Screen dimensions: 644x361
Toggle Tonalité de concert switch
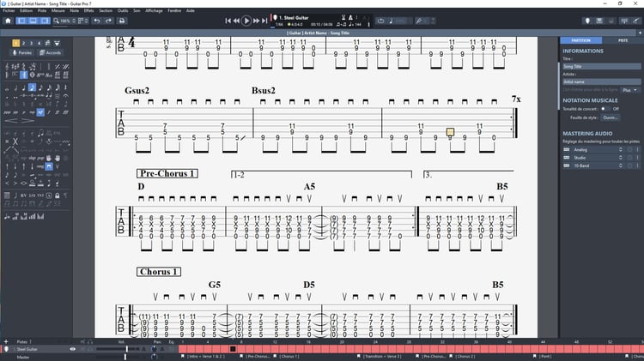(604, 109)
